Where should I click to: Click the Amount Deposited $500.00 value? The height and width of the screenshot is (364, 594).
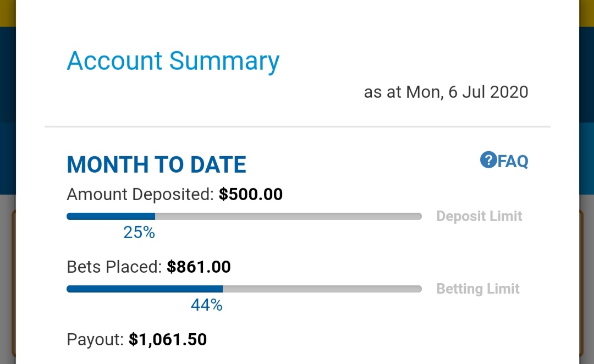(251, 194)
